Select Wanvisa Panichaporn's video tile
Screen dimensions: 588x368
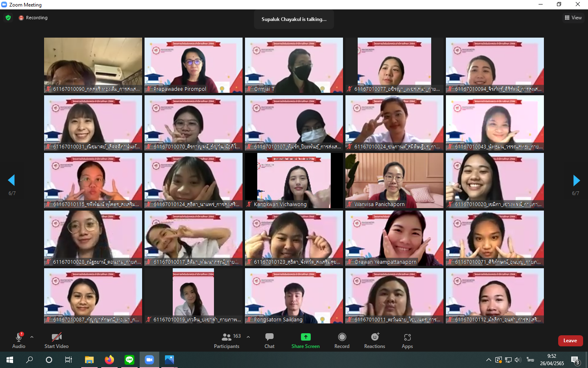pos(394,180)
